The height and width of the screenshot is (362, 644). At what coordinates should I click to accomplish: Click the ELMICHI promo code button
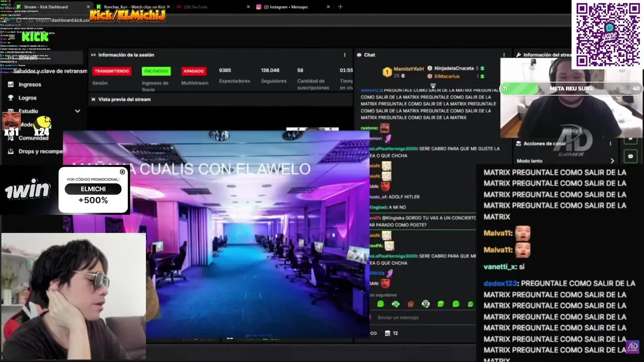[93, 189]
